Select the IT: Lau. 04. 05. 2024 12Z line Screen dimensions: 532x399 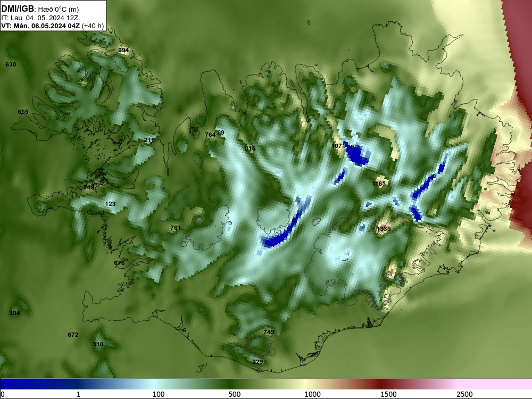coord(40,18)
